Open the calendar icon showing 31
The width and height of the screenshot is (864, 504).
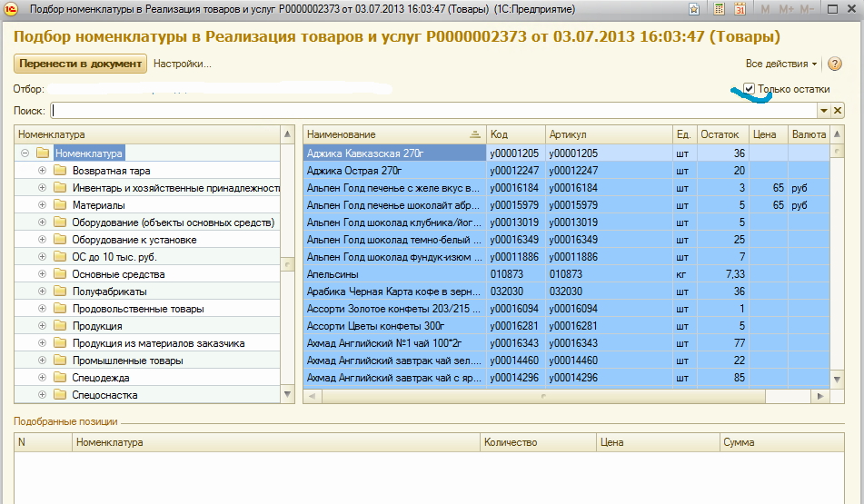740,9
